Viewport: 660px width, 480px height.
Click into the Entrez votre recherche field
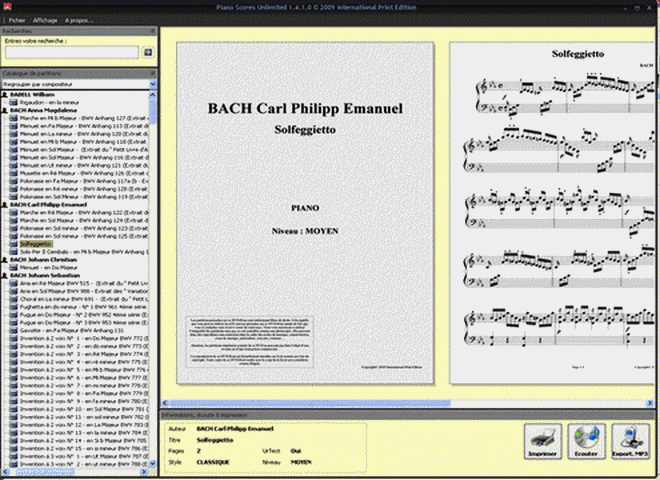tap(72, 52)
